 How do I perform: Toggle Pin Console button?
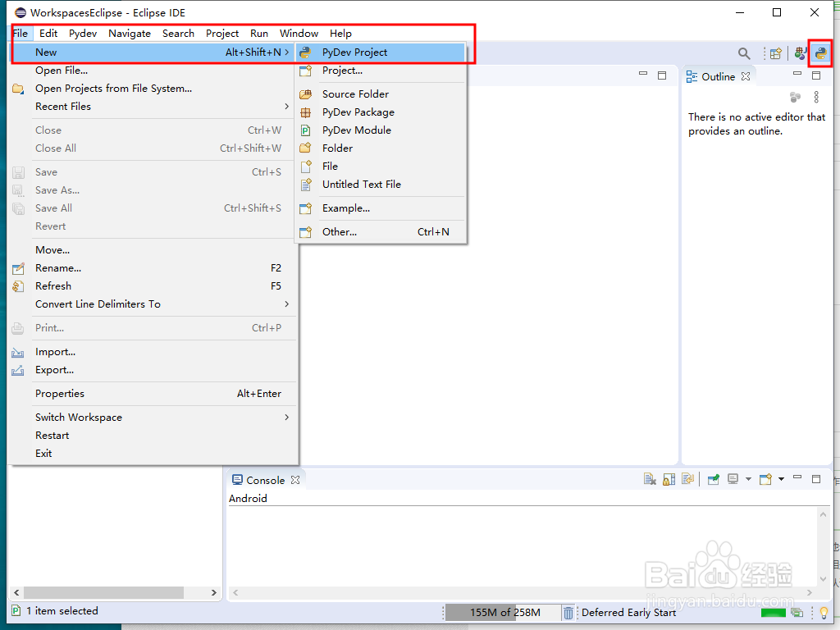(x=714, y=479)
